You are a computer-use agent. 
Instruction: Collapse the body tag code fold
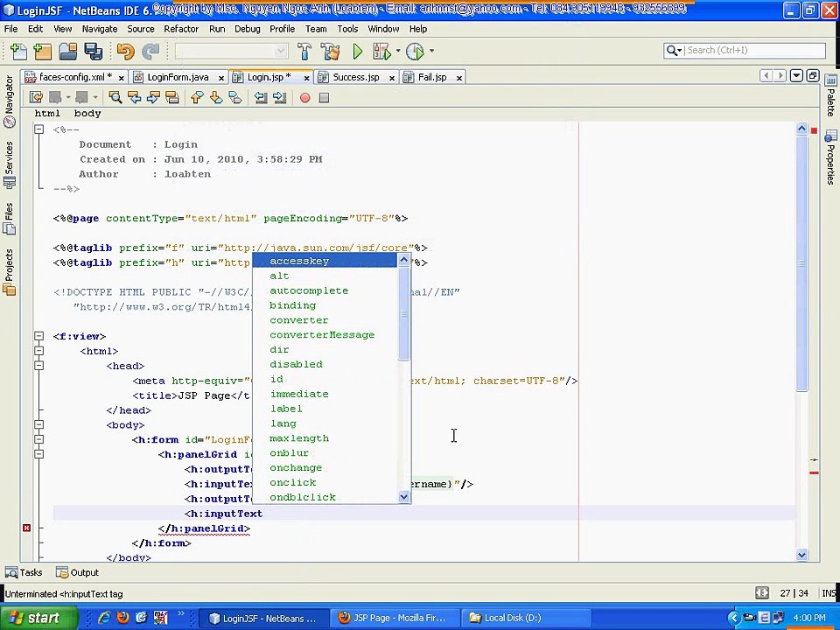(39, 424)
